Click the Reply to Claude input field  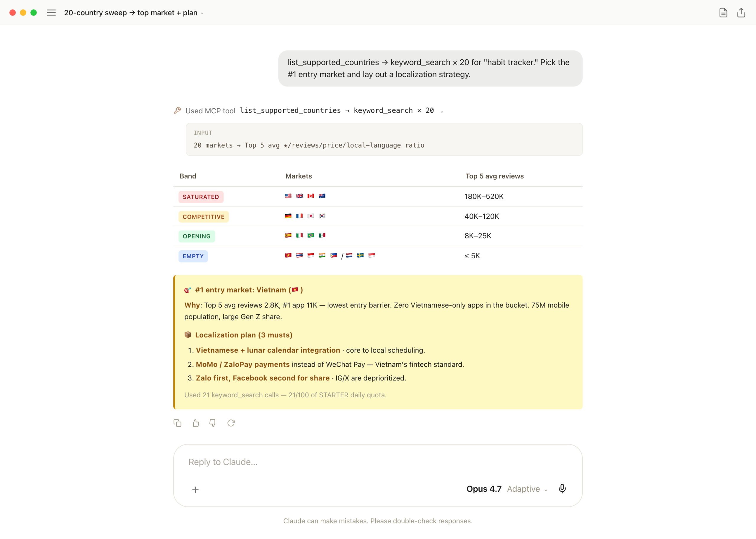point(378,462)
